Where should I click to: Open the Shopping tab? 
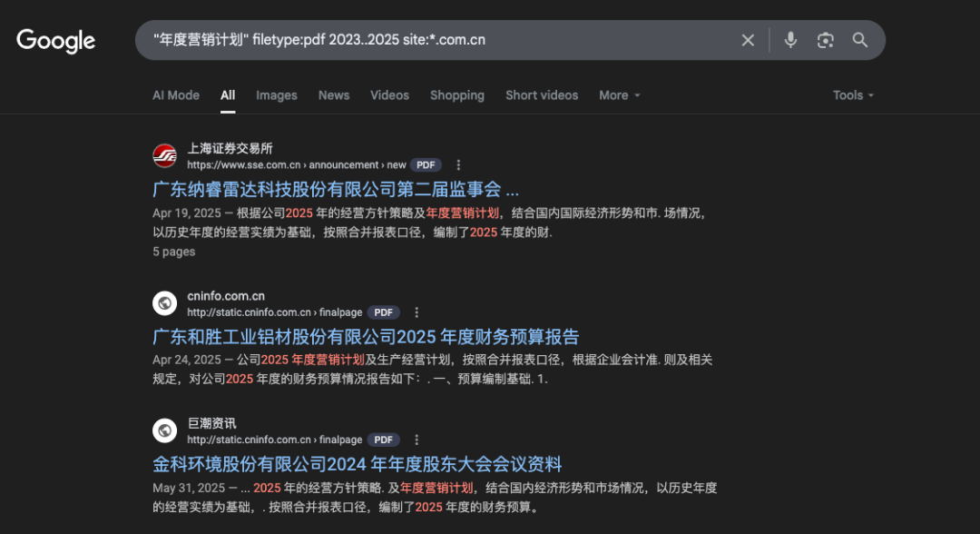[456, 95]
